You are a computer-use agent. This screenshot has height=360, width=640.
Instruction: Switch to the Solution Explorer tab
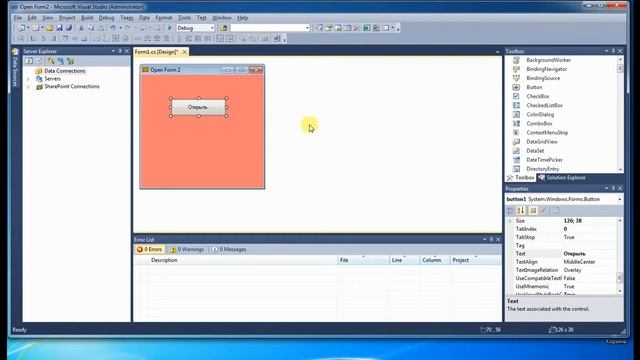pyautogui.click(x=562, y=178)
